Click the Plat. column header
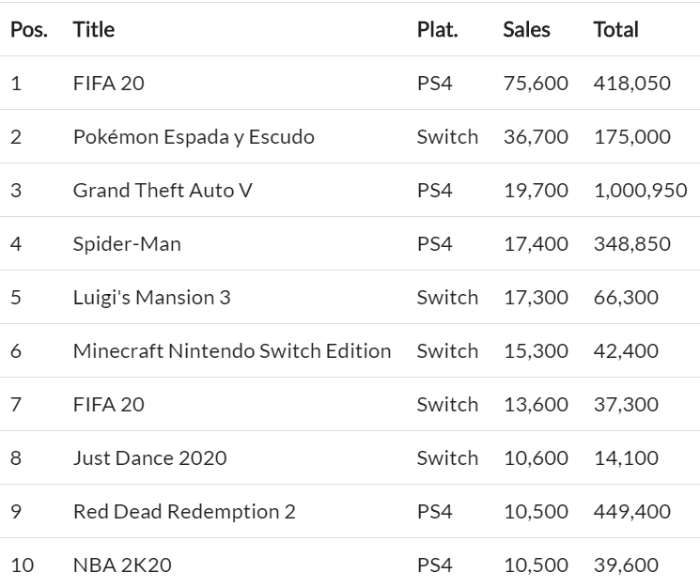700x588 pixels. [x=437, y=29]
